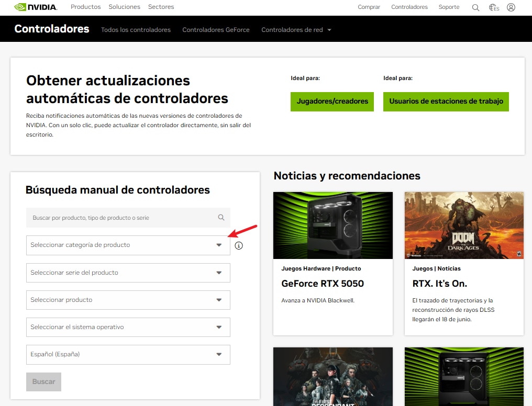Click the info icon beside product category
The image size is (532, 406).
click(x=239, y=246)
